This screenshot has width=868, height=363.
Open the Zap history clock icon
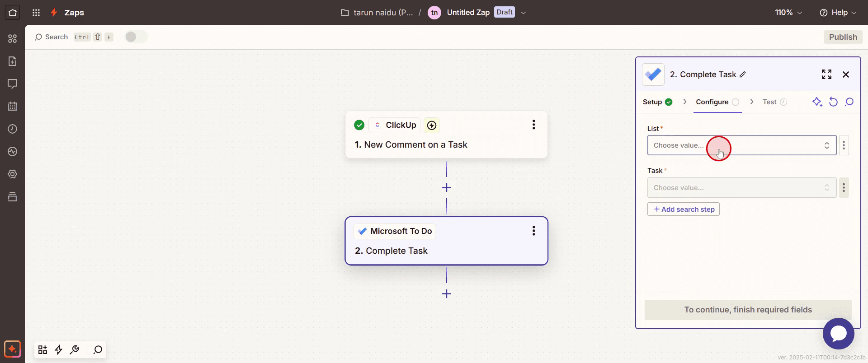coord(13,129)
